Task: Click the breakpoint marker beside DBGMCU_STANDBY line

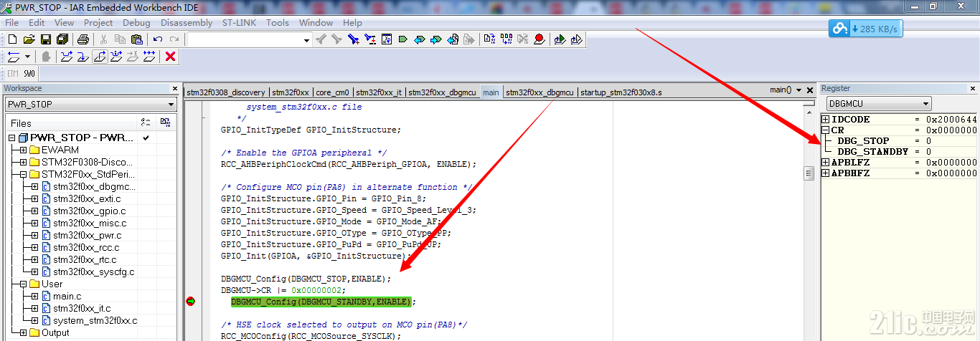Action: click(x=190, y=302)
